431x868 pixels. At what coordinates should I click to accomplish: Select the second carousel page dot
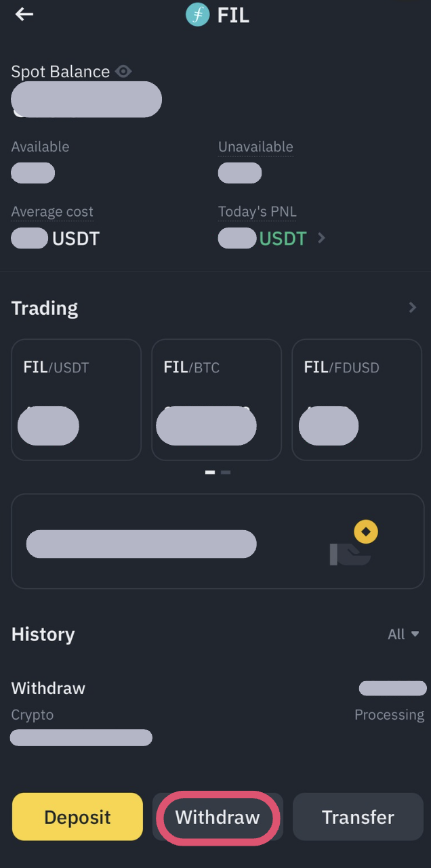[x=226, y=472]
